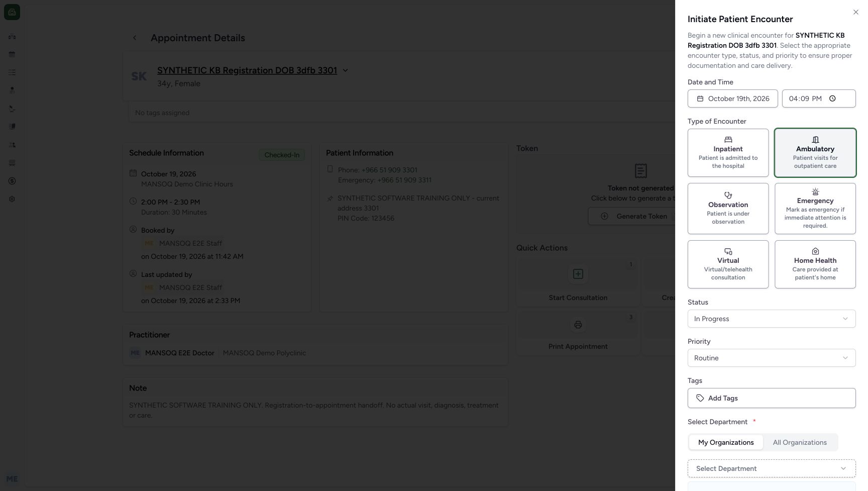Open the app logo home icon
The width and height of the screenshot is (868, 491).
(12, 12)
